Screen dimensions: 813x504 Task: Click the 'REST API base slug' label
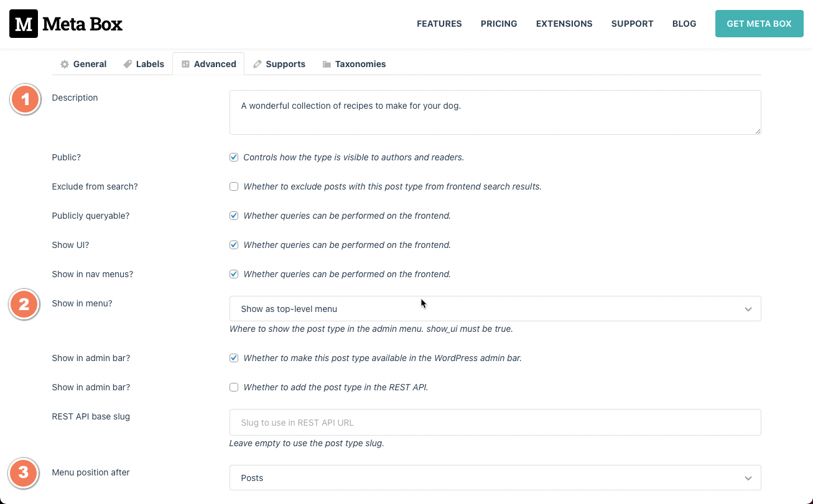[91, 416]
